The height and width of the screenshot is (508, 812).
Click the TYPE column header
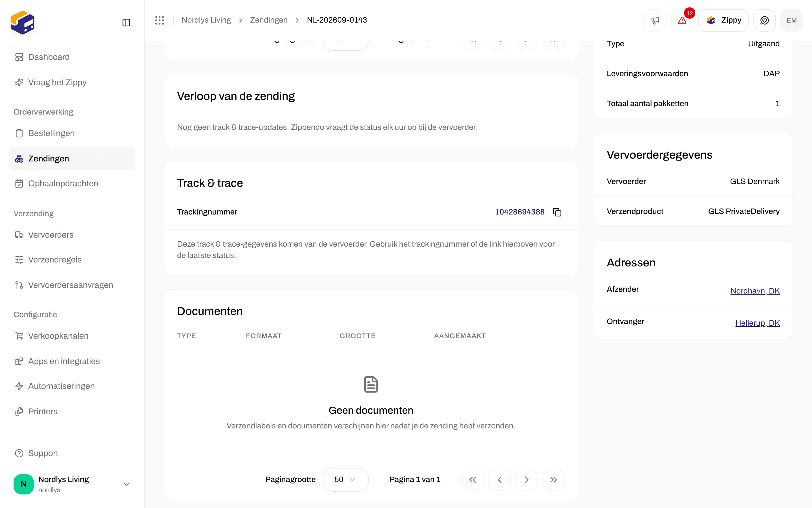187,336
